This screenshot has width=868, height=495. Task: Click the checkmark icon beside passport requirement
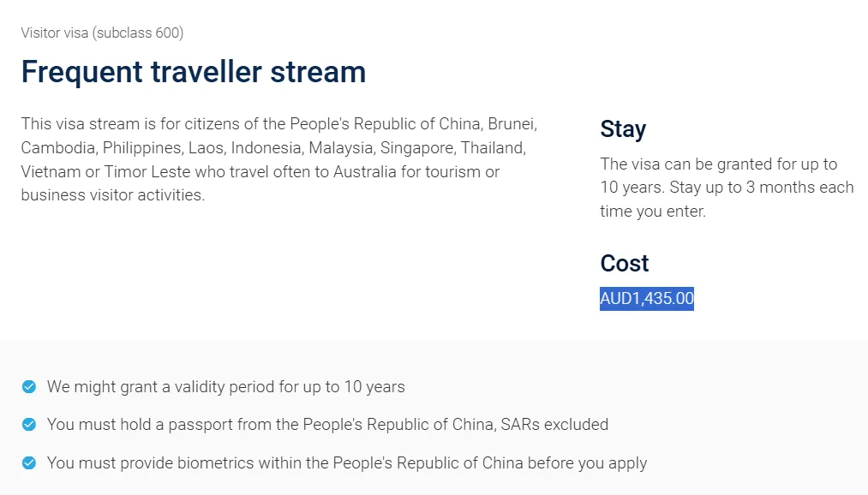pos(29,424)
